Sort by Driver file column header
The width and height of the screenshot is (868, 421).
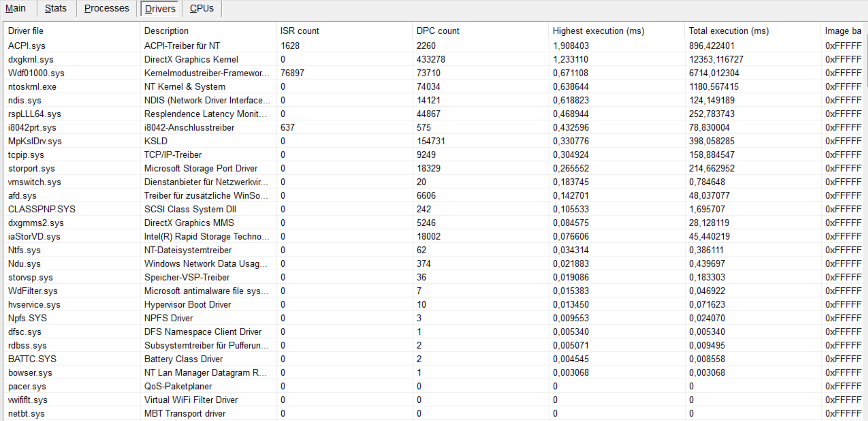[26, 31]
